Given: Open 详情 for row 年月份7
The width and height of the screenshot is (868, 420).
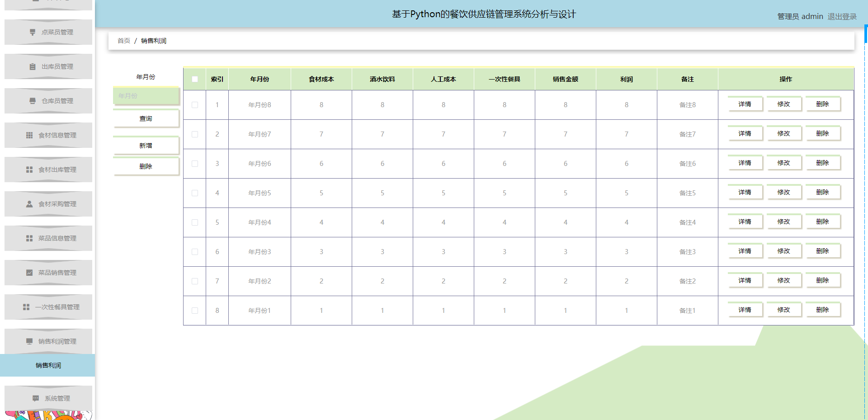Looking at the screenshot, I should click(745, 133).
